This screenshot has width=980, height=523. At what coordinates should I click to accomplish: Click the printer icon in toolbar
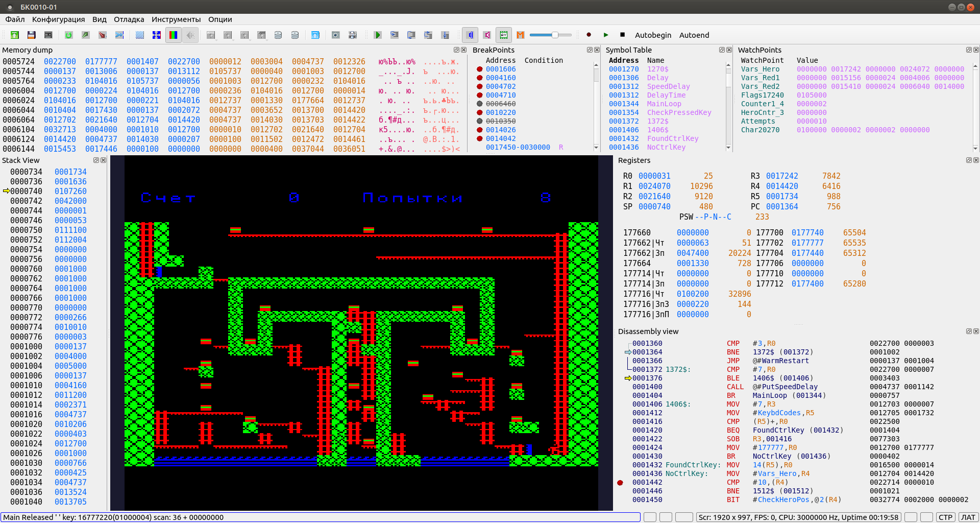(353, 35)
